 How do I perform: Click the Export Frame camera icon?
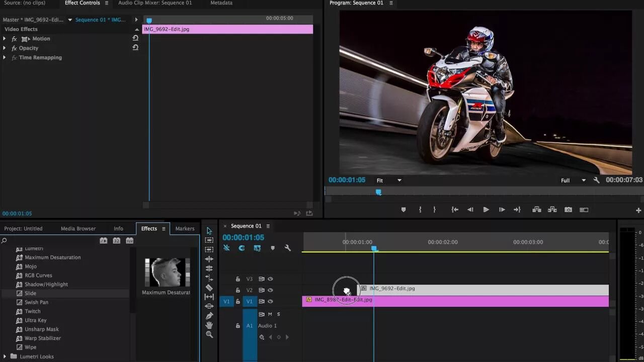coord(568,210)
